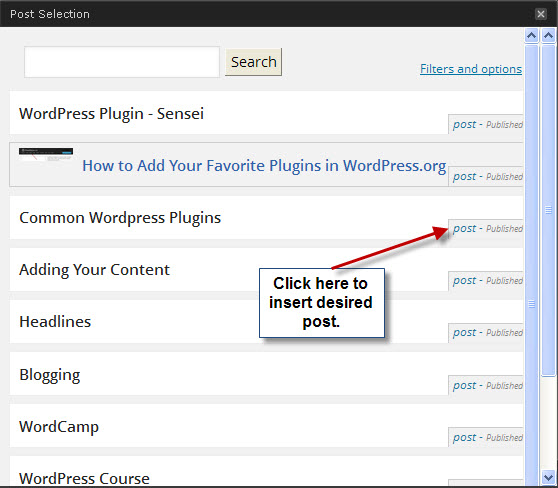
Task: Open the Filters and options link
Action: 471,69
